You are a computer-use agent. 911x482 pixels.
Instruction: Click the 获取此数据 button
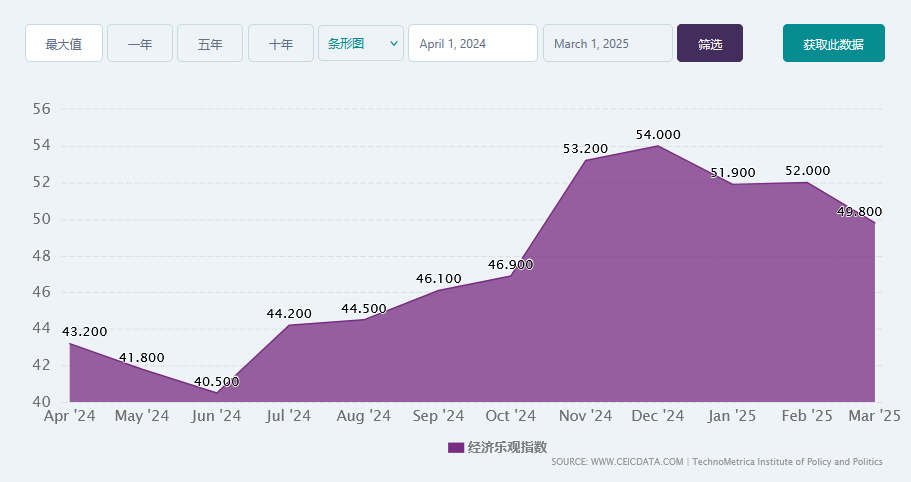click(x=833, y=44)
